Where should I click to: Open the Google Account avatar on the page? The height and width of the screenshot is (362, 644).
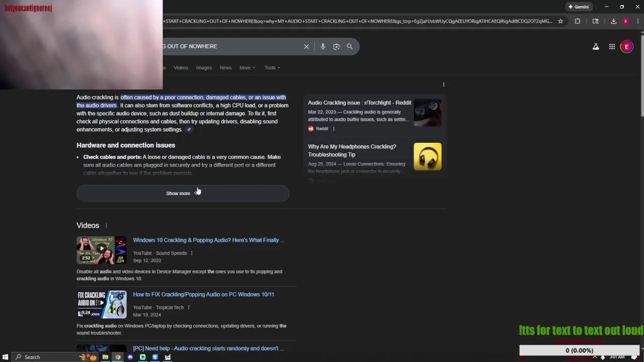click(x=627, y=47)
